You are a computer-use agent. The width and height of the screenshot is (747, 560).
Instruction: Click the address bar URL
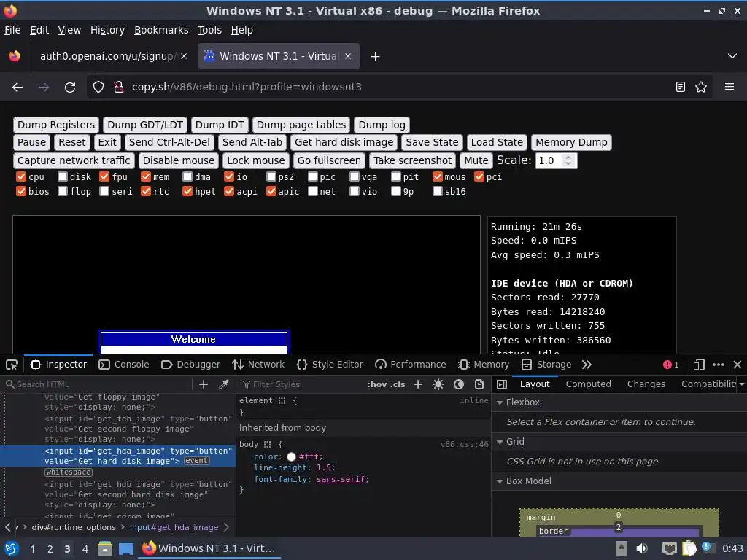247,87
